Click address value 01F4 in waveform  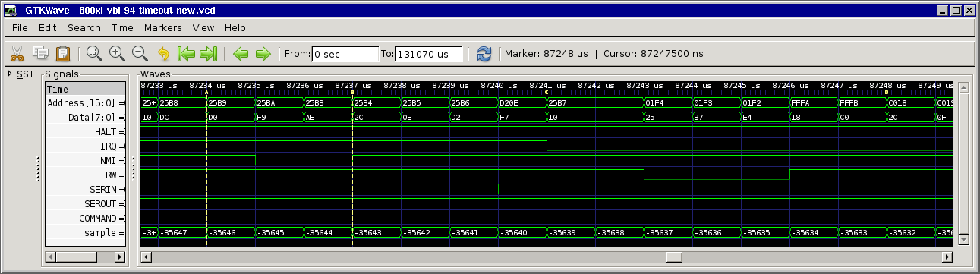pos(656,102)
